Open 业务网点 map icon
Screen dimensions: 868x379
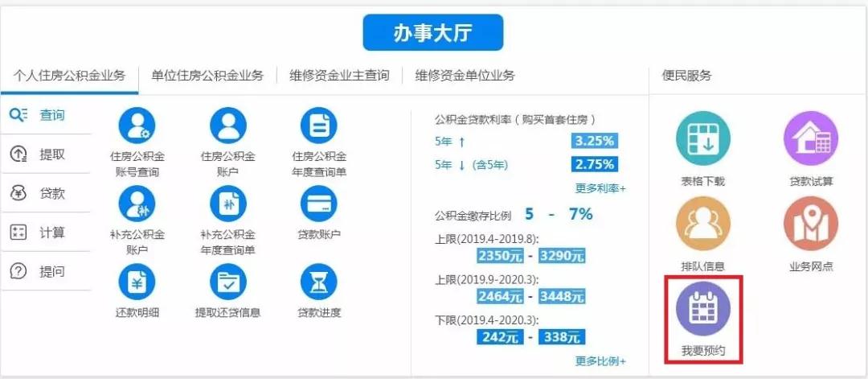coord(810,224)
